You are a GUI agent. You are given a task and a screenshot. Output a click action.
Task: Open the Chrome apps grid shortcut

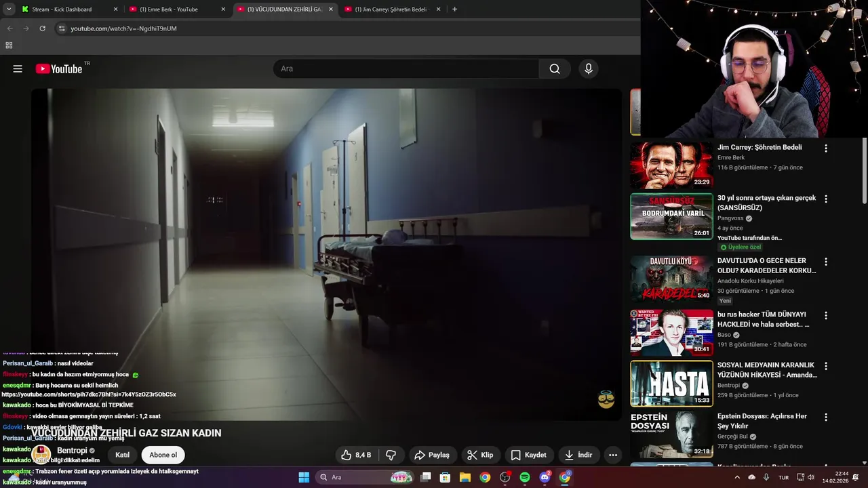tap(9, 45)
